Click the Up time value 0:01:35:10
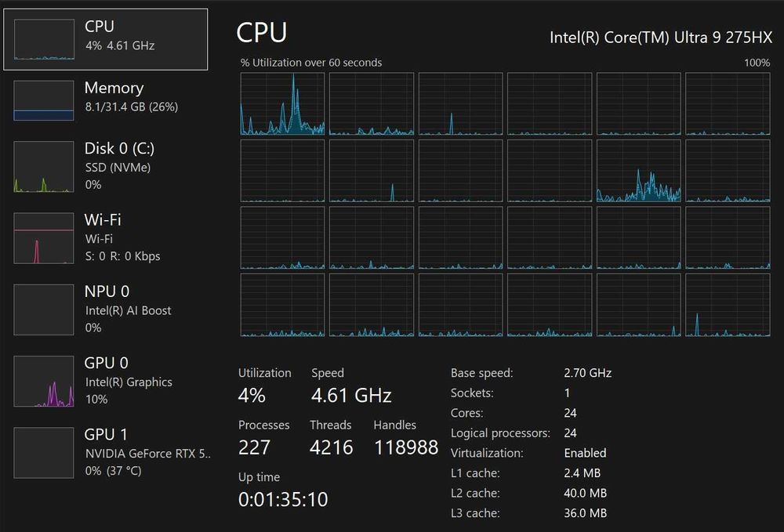This screenshot has height=532, width=784. click(x=283, y=499)
